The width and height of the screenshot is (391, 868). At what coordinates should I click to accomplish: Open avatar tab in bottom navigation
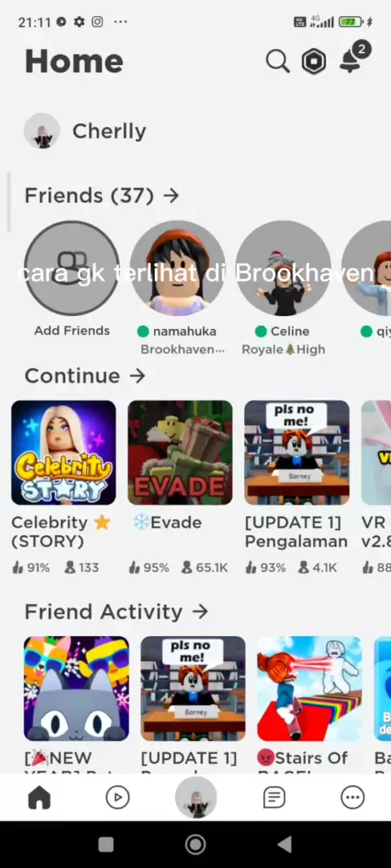click(x=195, y=797)
